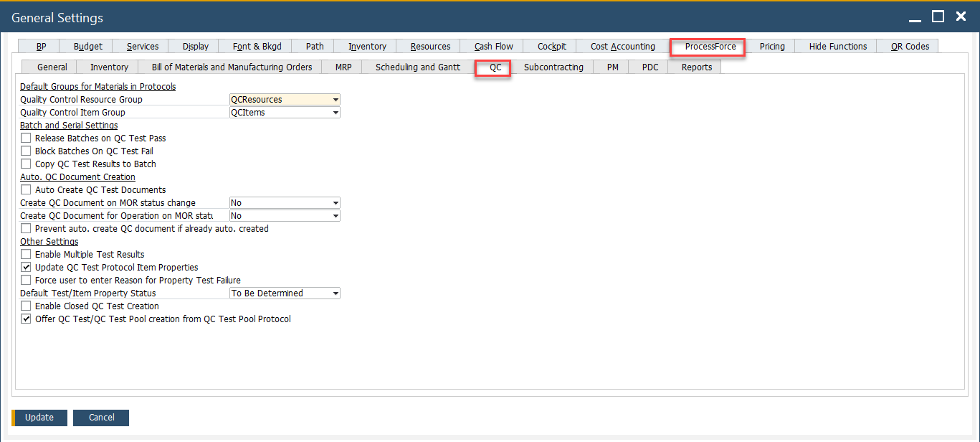Go to the QR Codes tab
This screenshot has height=442, width=980.
pos(910,47)
